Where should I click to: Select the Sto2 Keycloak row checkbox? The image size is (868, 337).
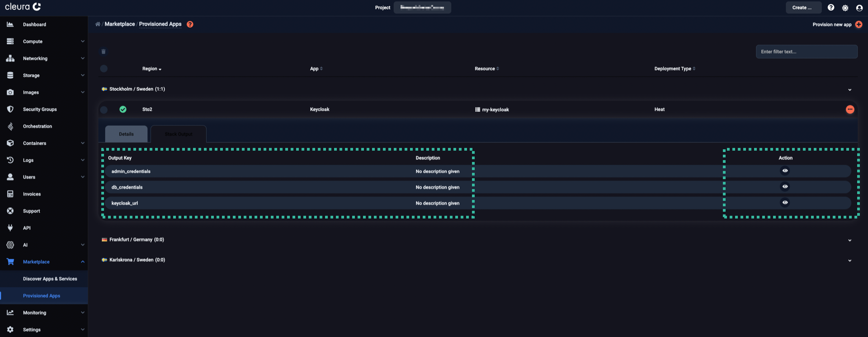point(104,109)
